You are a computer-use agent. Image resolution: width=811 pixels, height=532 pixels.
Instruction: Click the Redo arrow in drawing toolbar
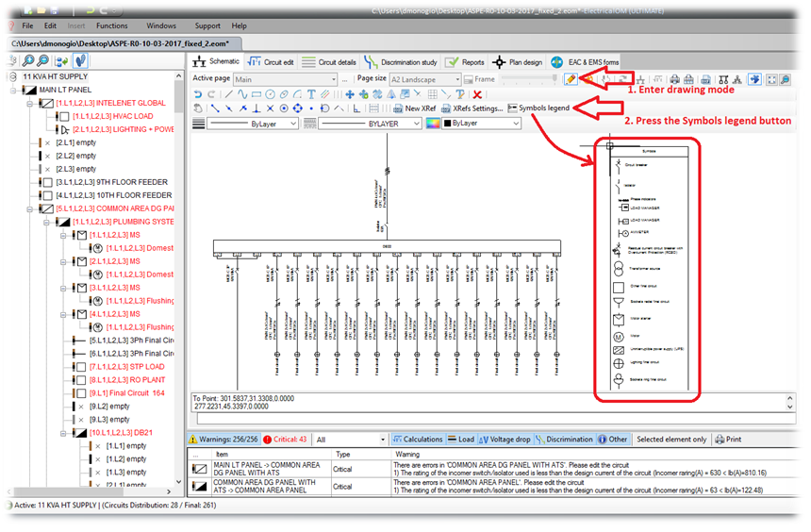point(211,94)
